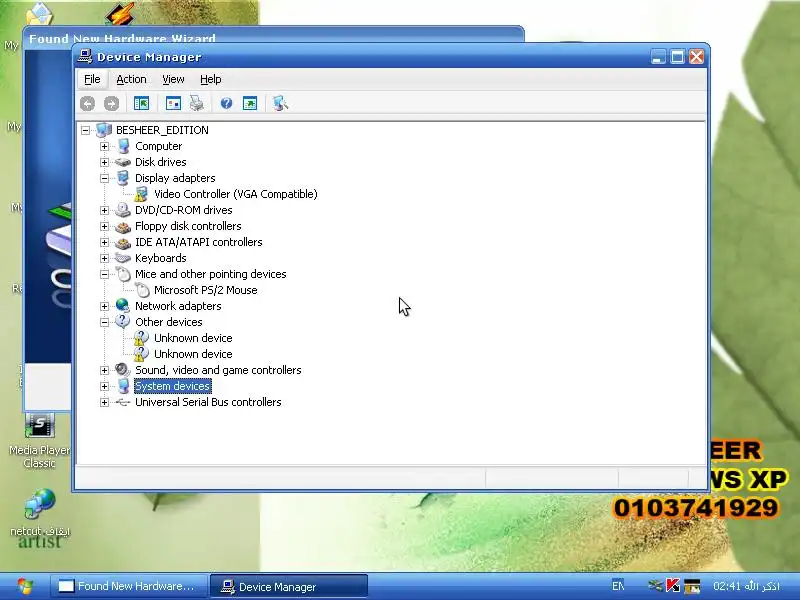Screen dimensions: 800x600
Task: Toggle the console tree toolbar icon
Action: [141, 104]
